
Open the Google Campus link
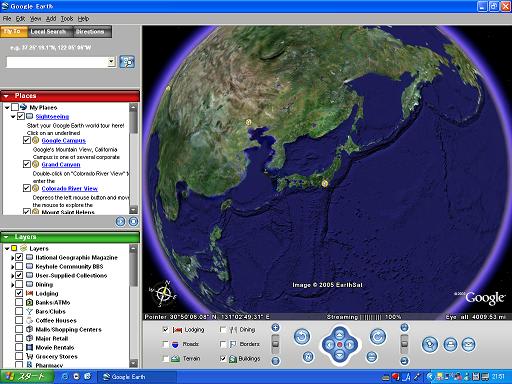click(64, 141)
